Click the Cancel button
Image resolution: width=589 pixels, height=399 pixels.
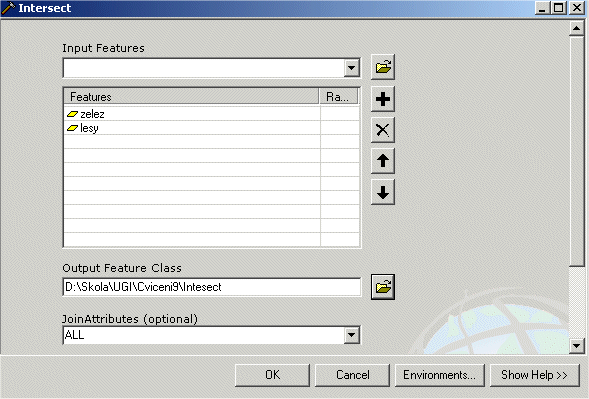pyautogui.click(x=352, y=375)
